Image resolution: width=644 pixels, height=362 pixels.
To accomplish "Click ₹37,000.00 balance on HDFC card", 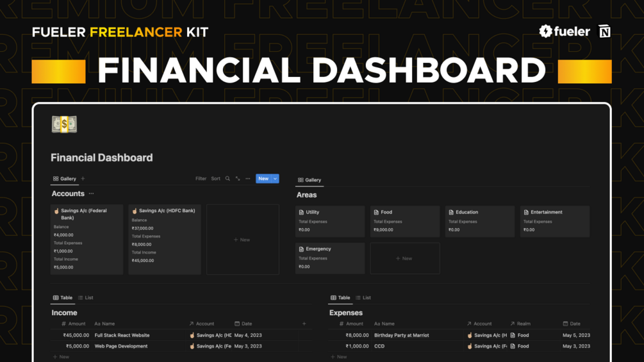I will click(142, 228).
